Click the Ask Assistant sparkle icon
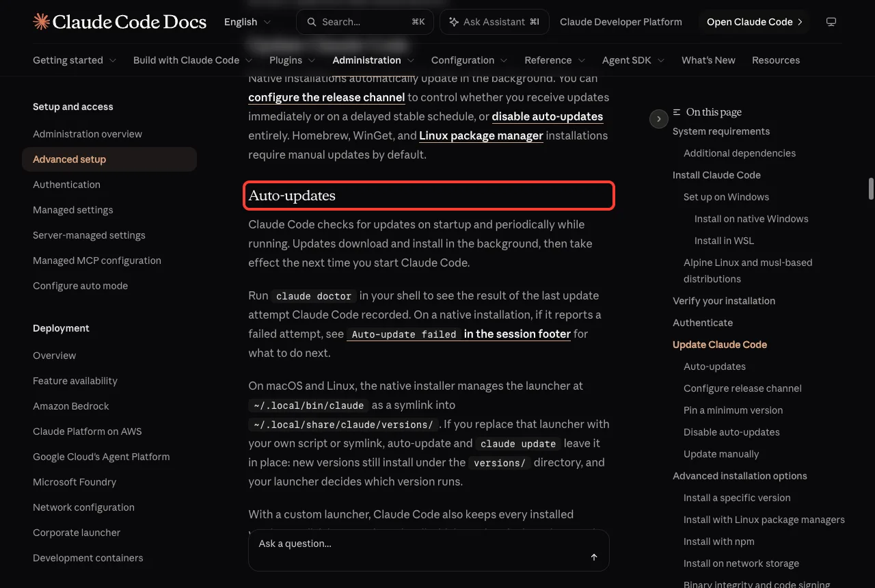This screenshot has height=588, width=875. pos(453,22)
